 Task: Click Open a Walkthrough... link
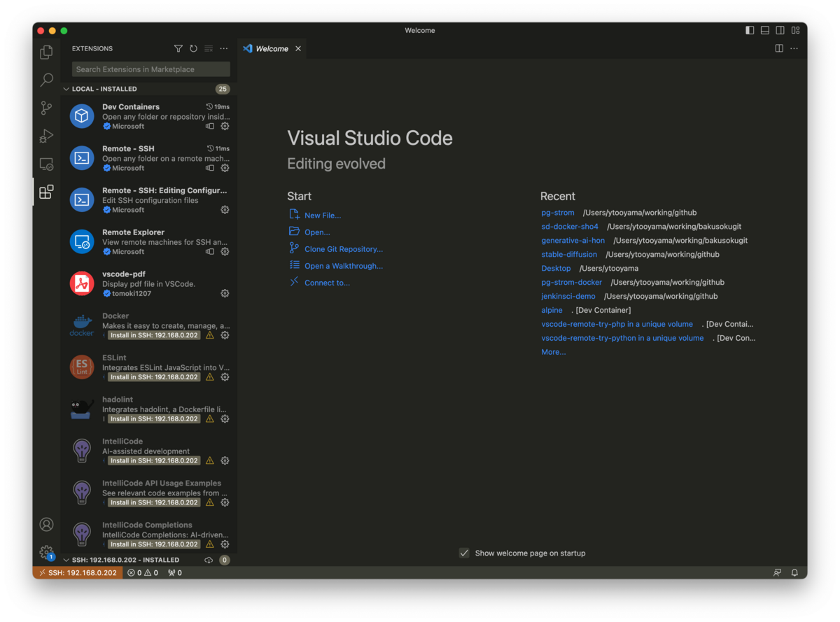[x=344, y=266]
